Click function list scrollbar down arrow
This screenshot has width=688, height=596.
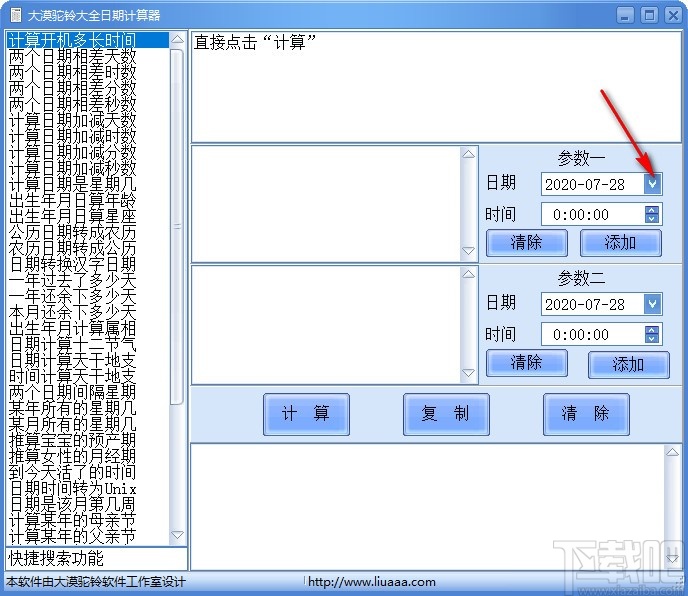tap(177, 535)
